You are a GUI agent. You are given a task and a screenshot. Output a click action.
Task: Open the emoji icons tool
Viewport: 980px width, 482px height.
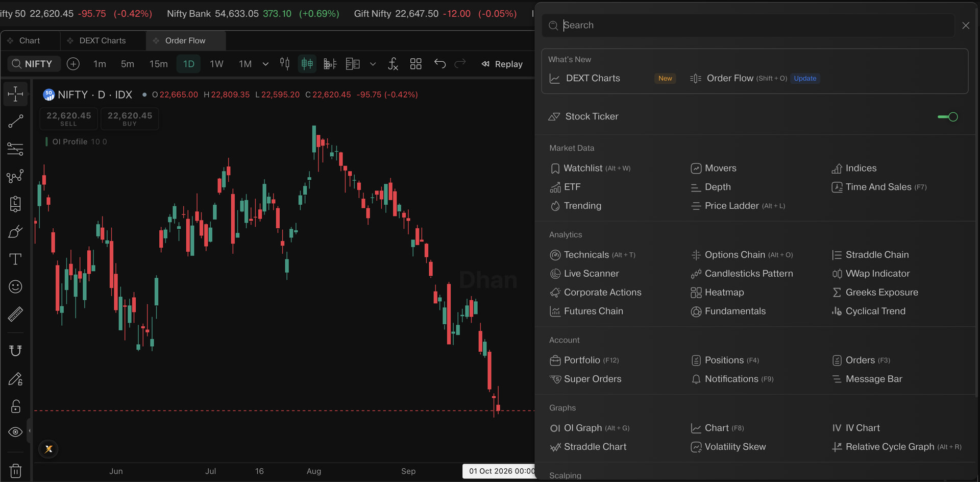point(15,287)
